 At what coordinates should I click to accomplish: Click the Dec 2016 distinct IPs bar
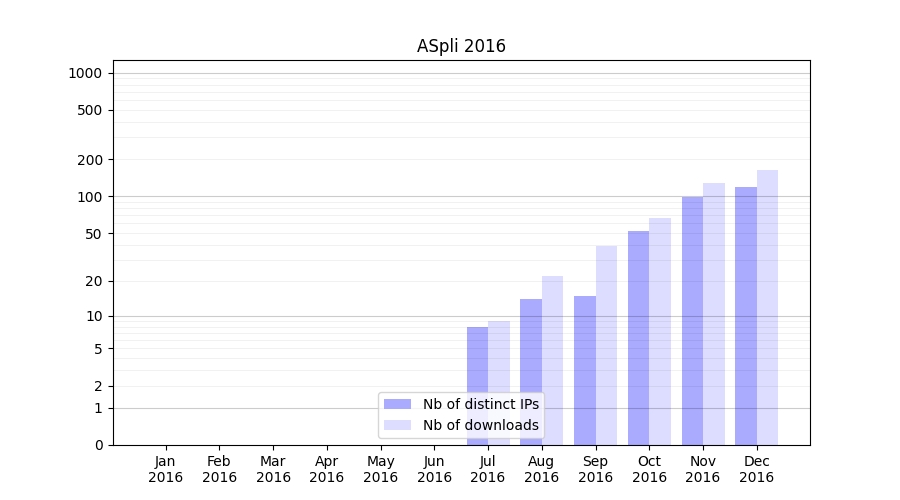click(746, 315)
